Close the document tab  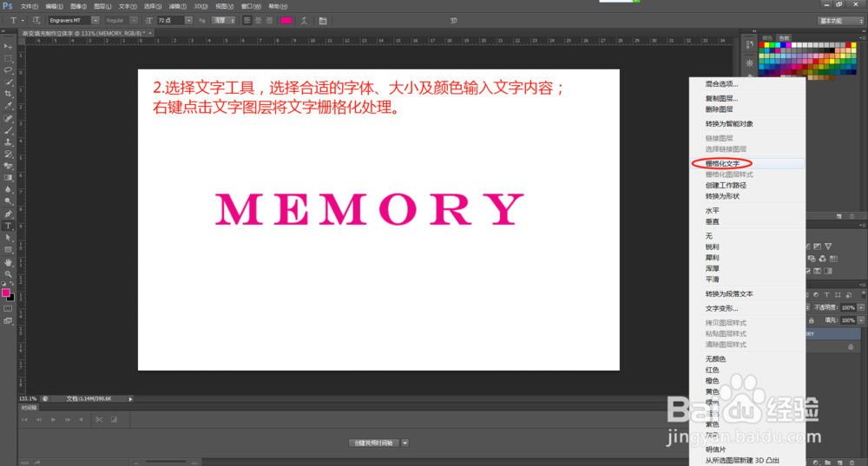[150, 33]
